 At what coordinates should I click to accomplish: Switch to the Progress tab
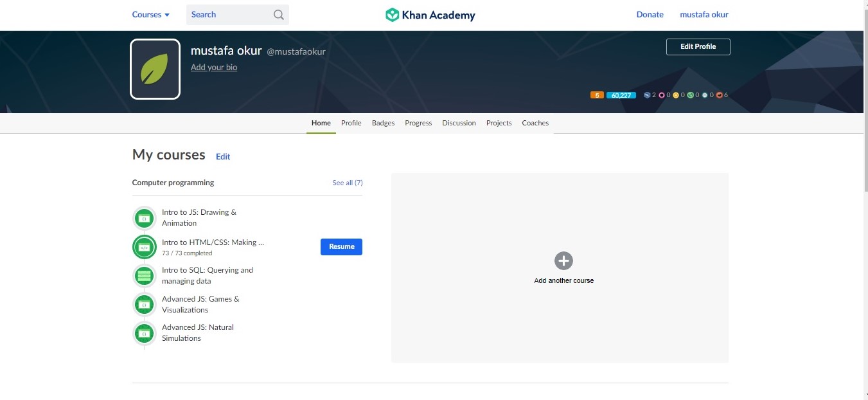click(x=418, y=123)
